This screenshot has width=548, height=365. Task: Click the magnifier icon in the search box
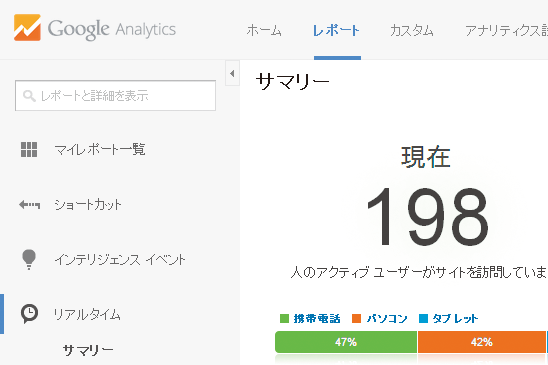[29, 96]
